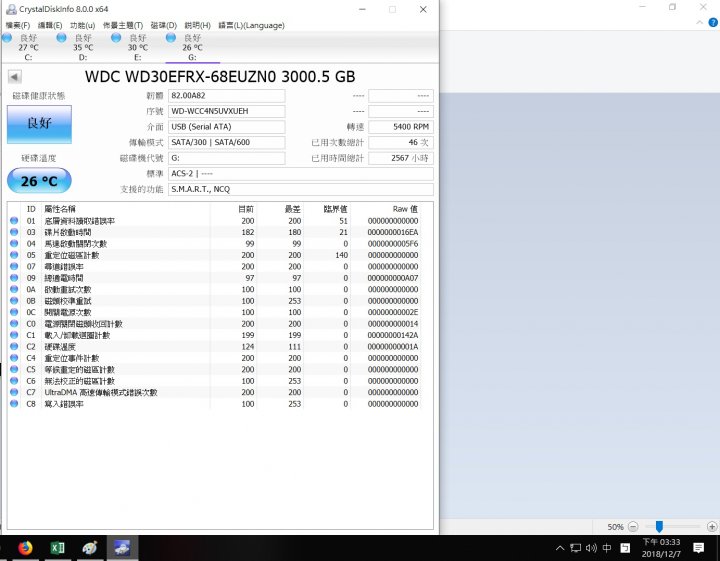
Task: Click the 中 input method indicator
Action: (x=607, y=548)
